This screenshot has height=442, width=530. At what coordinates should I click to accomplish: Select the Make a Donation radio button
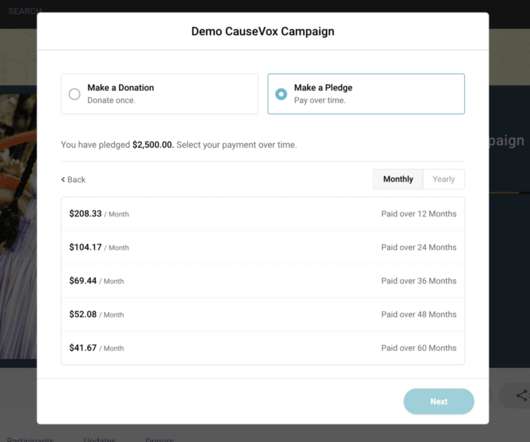(74, 94)
